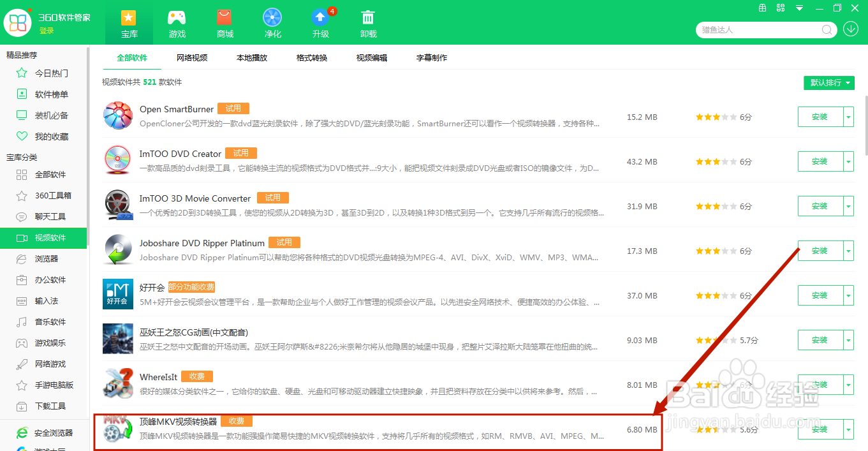
Task: Select 视频软件 in sidebar
Action: point(43,238)
